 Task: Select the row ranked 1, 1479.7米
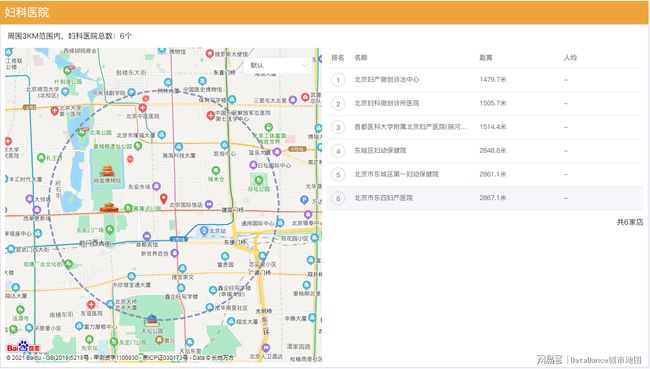(x=485, y=80)
